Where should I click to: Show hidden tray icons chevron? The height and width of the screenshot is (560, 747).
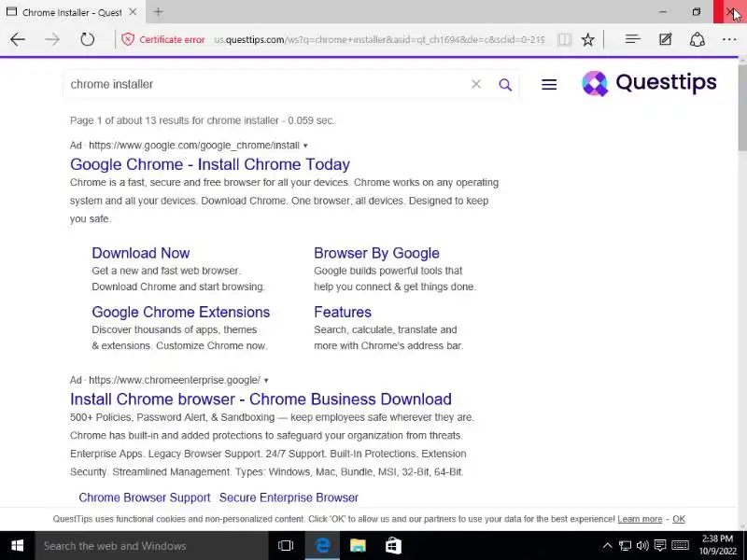[607, 546]
